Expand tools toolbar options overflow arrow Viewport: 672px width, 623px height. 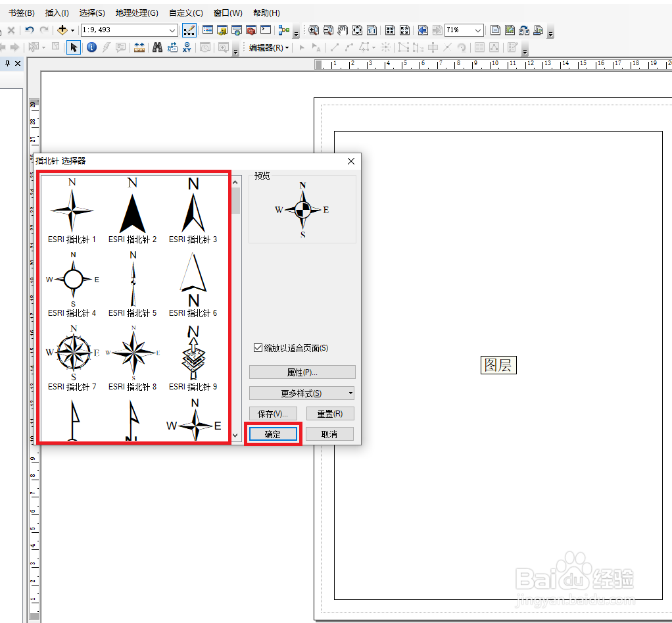[x=235, y=51]
